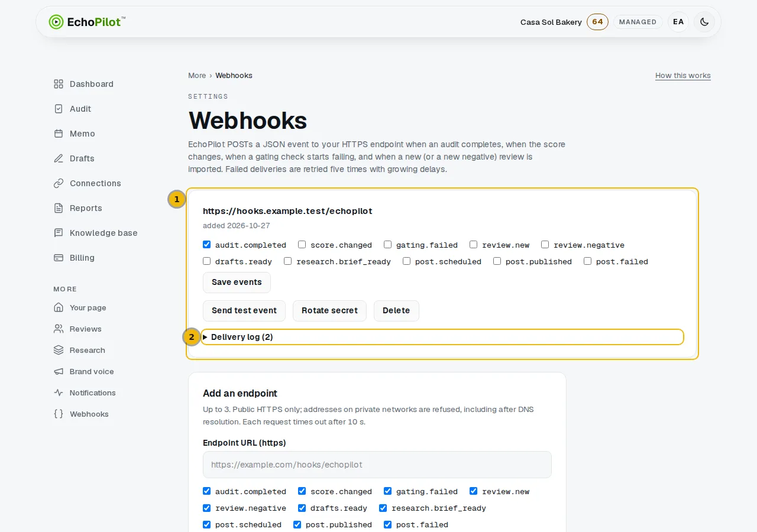
Task: Uncheck drafts.ready in Add an endpoint
Action: pyautogui.click(x=302, y=508)
